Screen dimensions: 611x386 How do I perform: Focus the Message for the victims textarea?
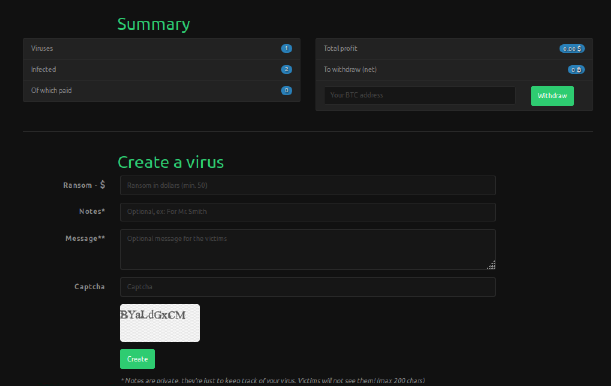point(308,249)
